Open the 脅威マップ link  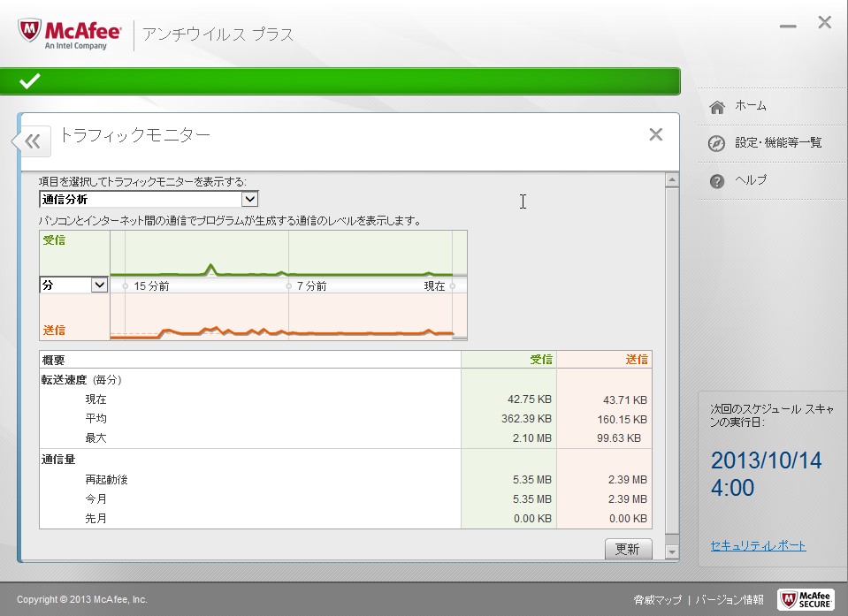point(657,599)
